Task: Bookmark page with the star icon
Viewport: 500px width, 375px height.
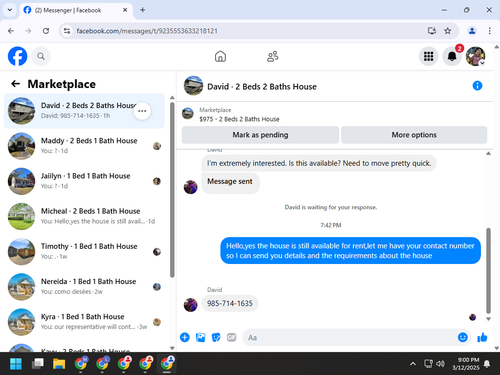Action: tap(448, 31)
